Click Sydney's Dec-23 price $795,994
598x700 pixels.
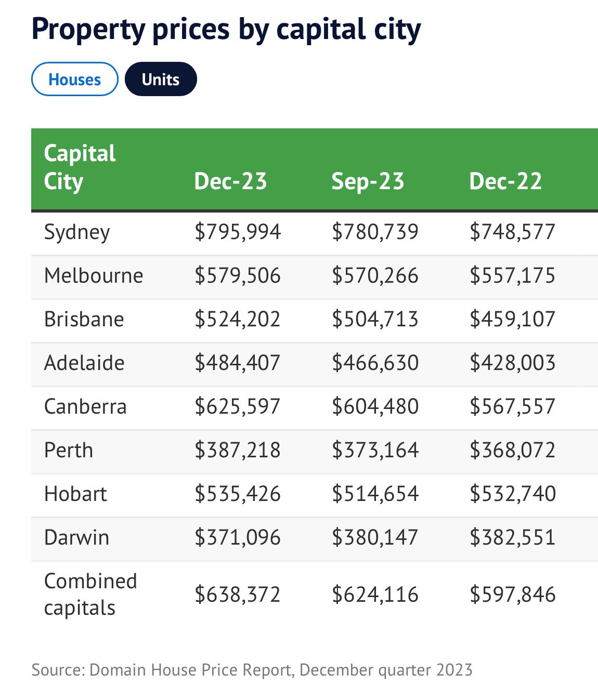[238, 232]
